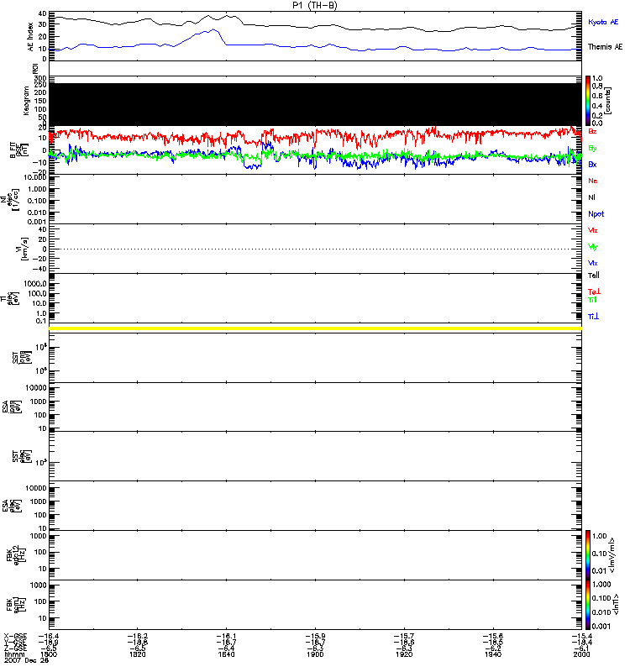Click the 1920 time tick label
This screenshot has width=630, height=672.
tap(404, 654)
